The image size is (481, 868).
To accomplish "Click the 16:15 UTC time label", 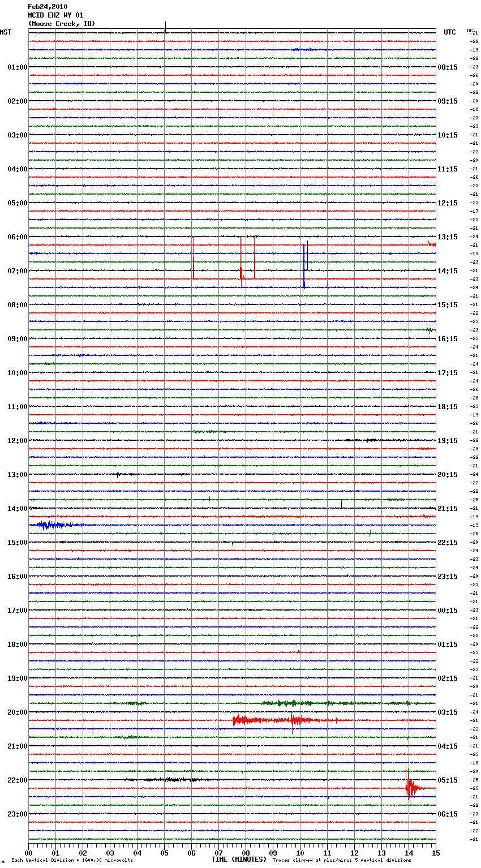I will pos(448,339).
